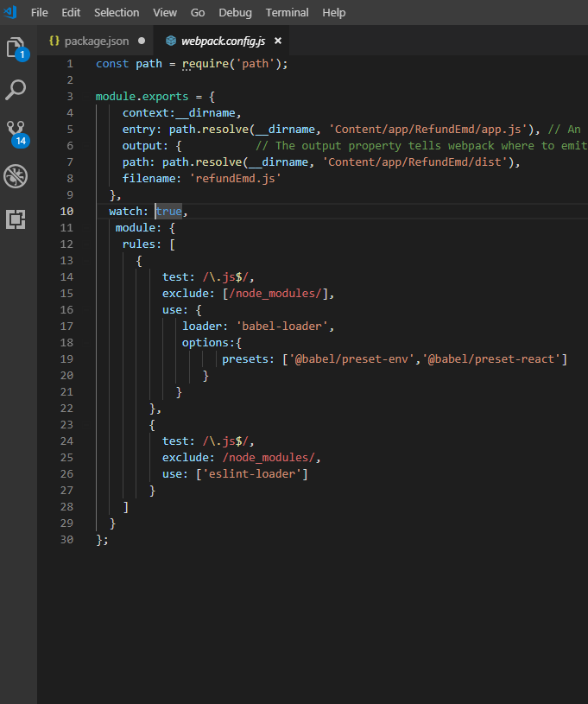Viewport: 588px width, 704px height.
Task: Click line number 10 in the gutter
Action: coord(66,212)
